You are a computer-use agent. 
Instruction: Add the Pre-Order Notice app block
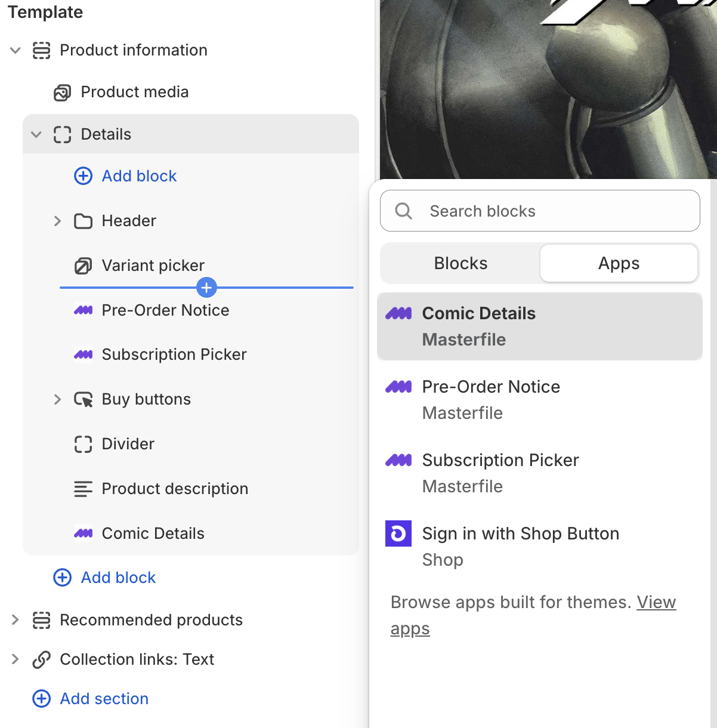tap(540, 400)
